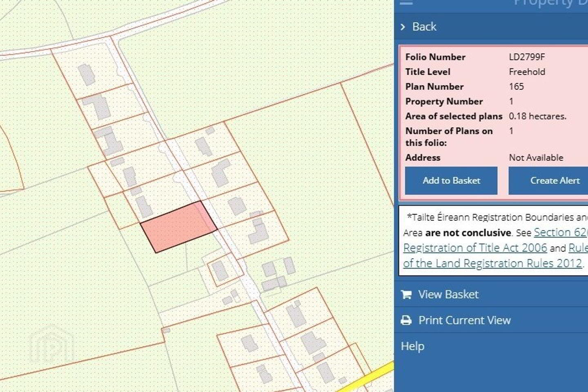Click plan number value 165
The width and height of the screenshot is (588, 392).
coord(516,86)
